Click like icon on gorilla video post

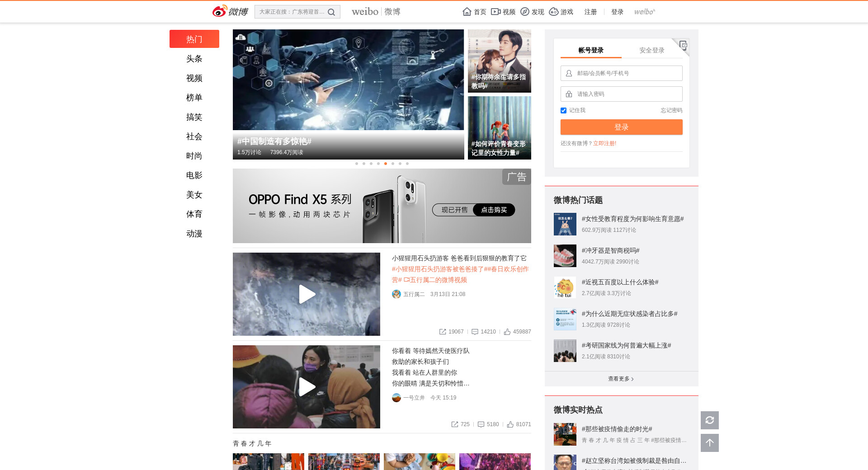point(507,332)
